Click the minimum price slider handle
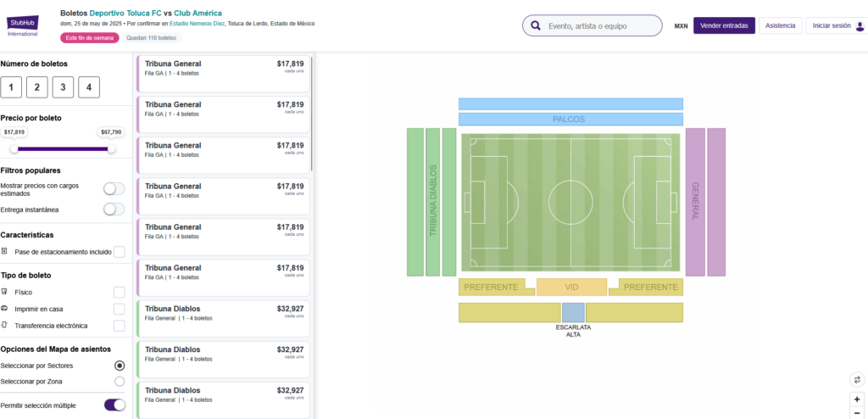 (14, 148)
